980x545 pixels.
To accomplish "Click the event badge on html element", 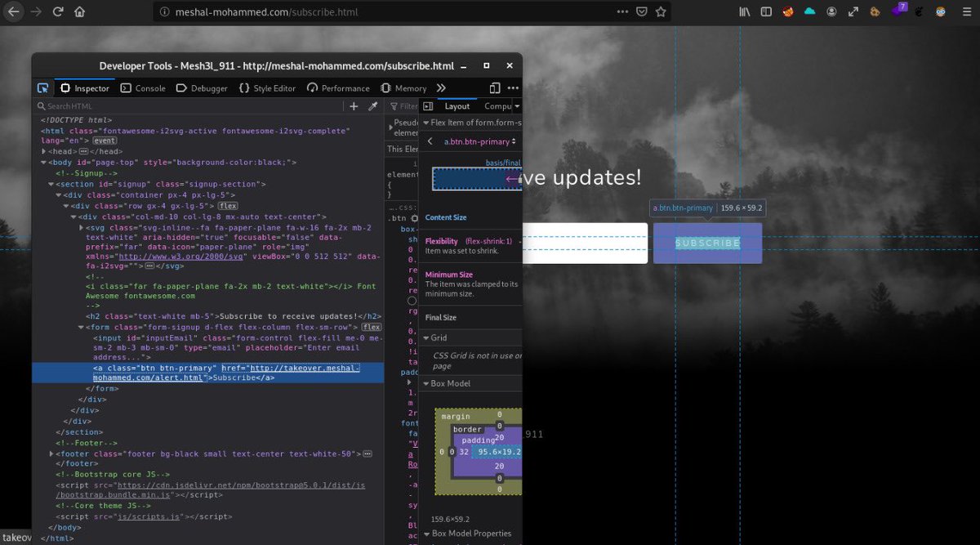I will click(x=105, y=141).
